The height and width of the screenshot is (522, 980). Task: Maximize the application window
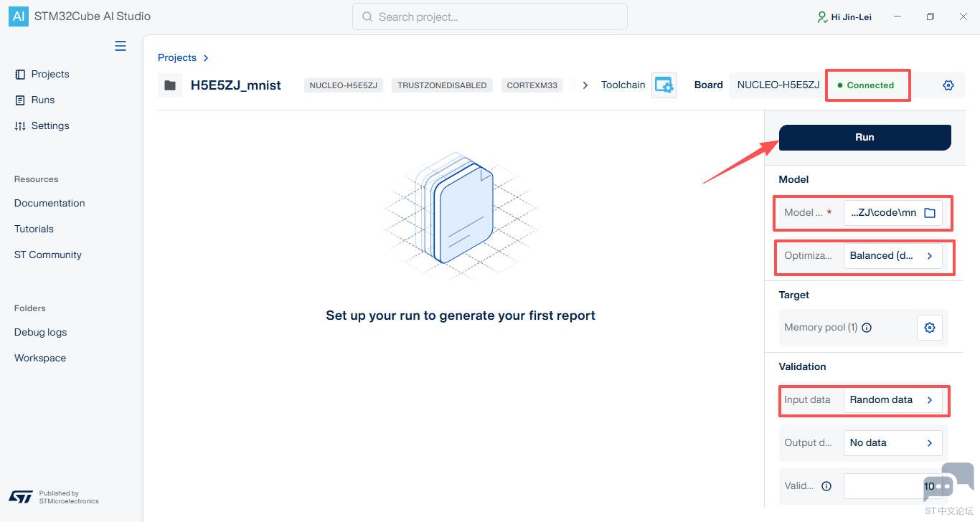(930, 16)
